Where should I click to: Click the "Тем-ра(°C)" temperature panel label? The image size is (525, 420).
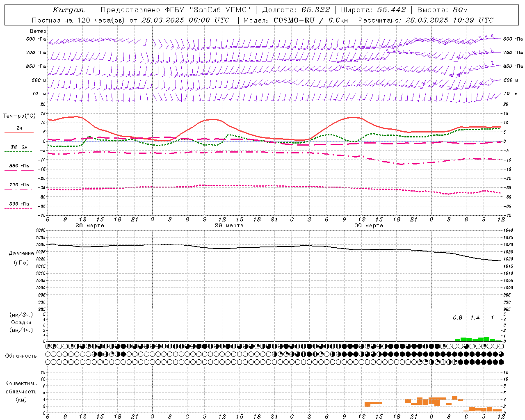(x=19, y=116)
